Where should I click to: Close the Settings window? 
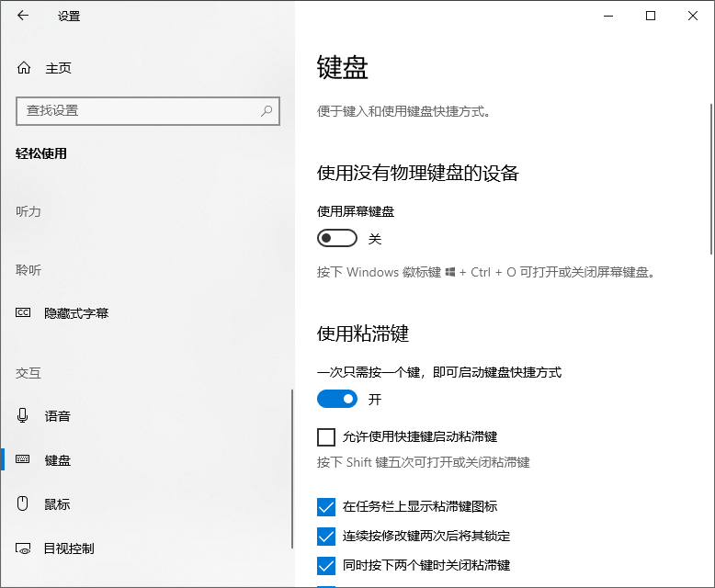click(693, 16)
